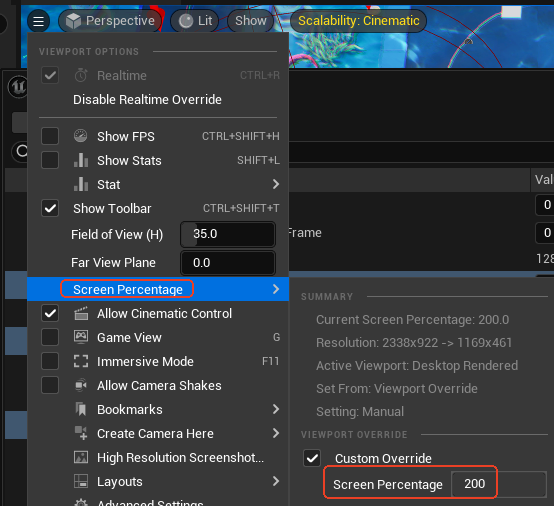Select Disable Realtime Override
The image size is (554, 506).
coord(147,100)
